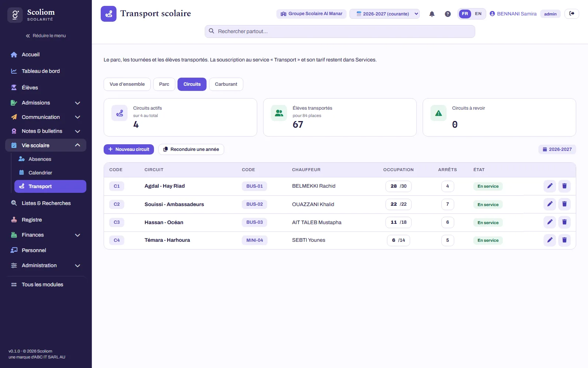Image resolution: width=588 pixels, height=368 pixels.
Task: Click the Circuits à revoir warning icon
Action: pos(438,113)
